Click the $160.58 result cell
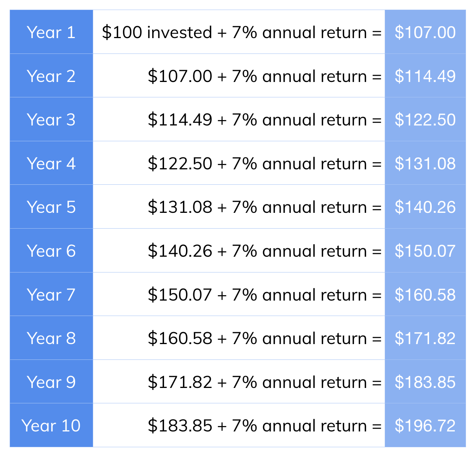This screenshot has height=458, width=476. [x=425, y=294]
